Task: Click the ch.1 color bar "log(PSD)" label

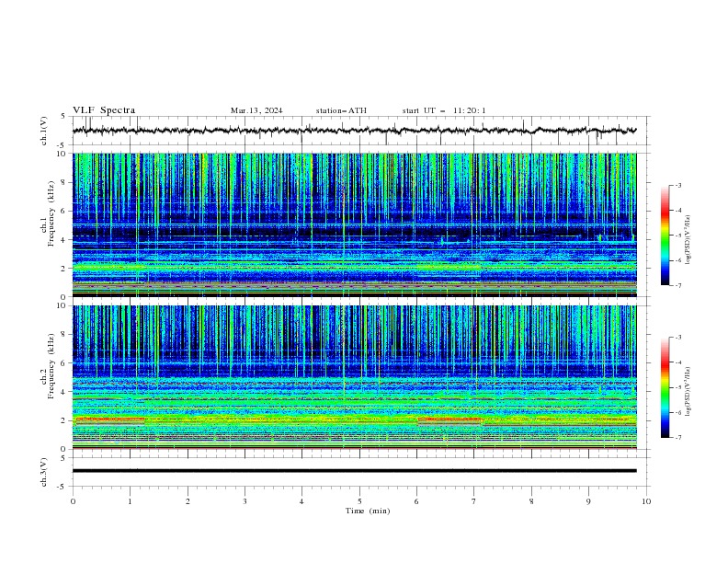Action: [x=688, y=240]
